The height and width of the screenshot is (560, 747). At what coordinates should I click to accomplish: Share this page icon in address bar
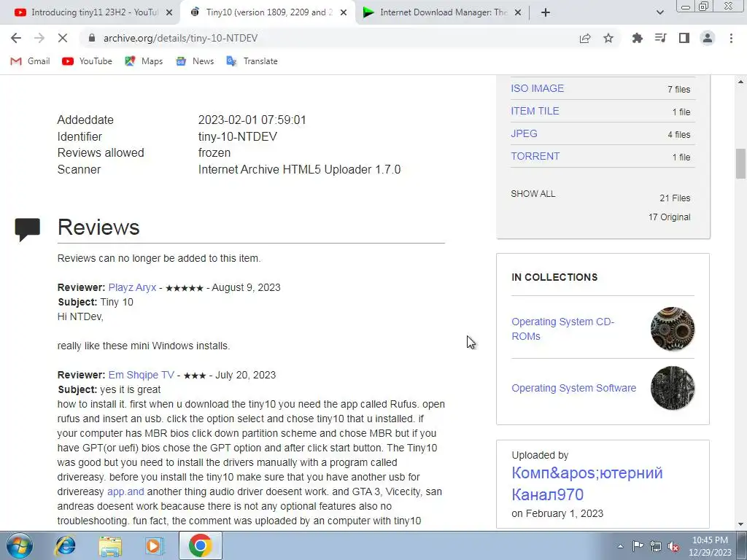[x=585, y=38]
